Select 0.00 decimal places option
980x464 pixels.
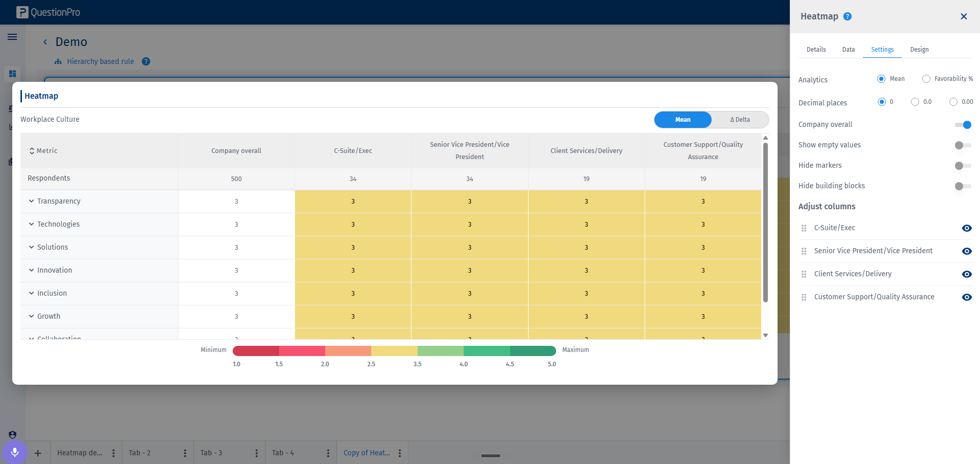tap(953, 102)
